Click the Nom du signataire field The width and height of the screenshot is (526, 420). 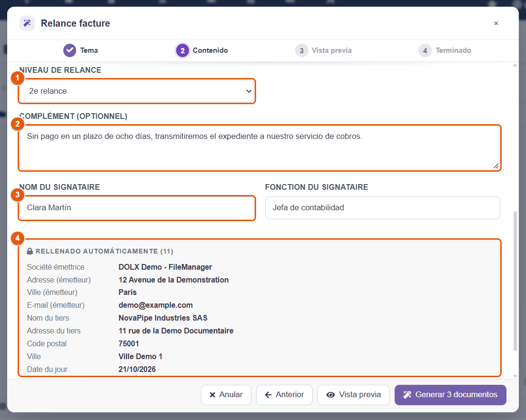pyautogui.click(x=137, y=208)
